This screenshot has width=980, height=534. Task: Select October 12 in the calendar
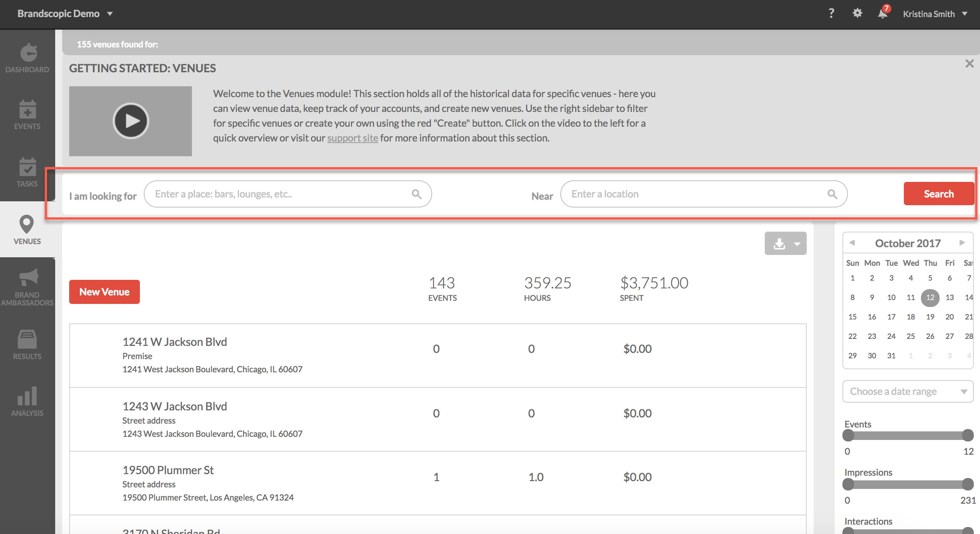click(x=930, y=297)
